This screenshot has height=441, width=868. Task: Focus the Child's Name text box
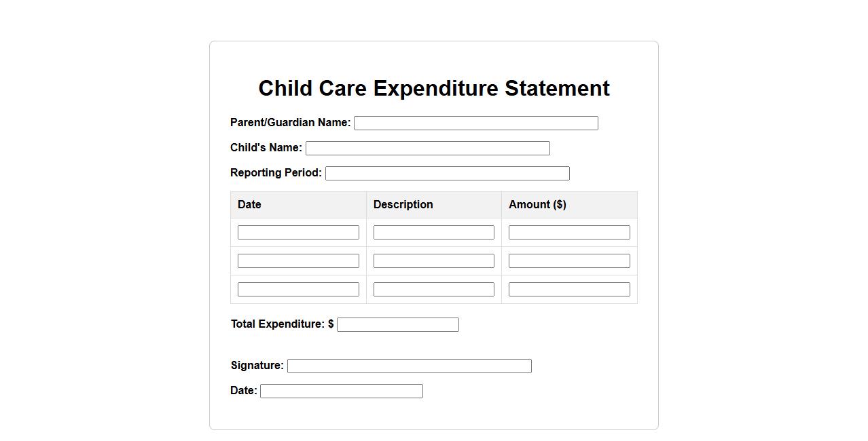[x=427, y=148]
